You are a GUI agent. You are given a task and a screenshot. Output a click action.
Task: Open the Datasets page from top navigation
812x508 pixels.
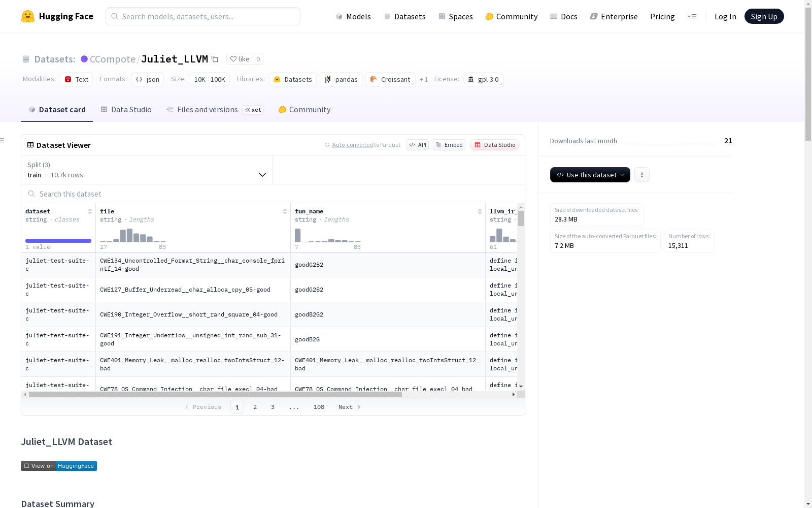[x=404, y=16]
